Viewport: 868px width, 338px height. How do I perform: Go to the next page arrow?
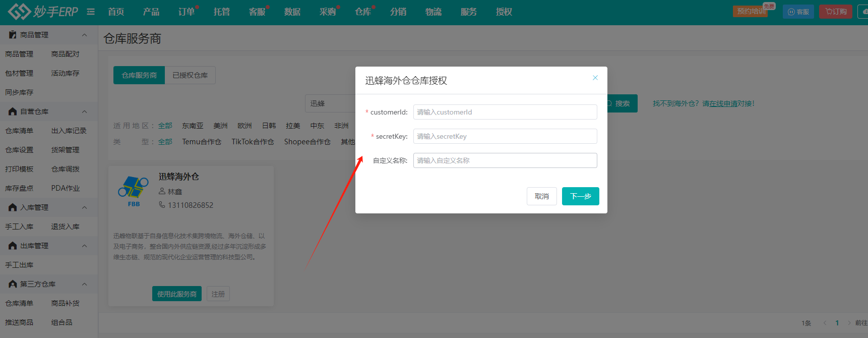coord(849,323)
